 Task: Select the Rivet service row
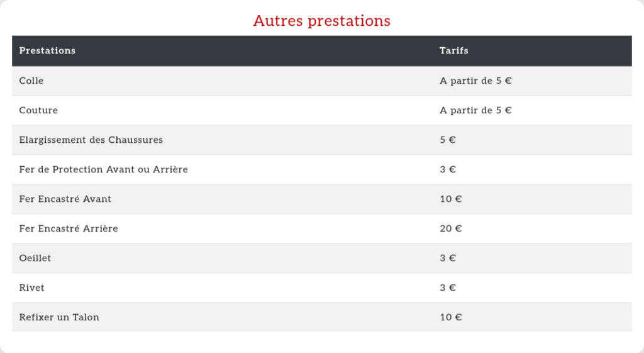tap(32, 288)
